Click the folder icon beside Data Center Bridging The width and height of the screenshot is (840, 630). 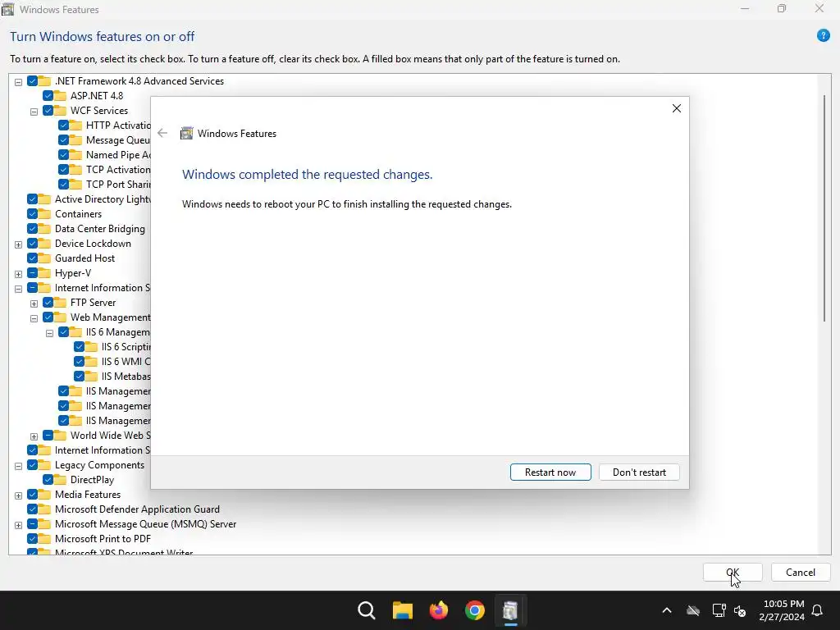pyautogui.click(x=45, y=229)
